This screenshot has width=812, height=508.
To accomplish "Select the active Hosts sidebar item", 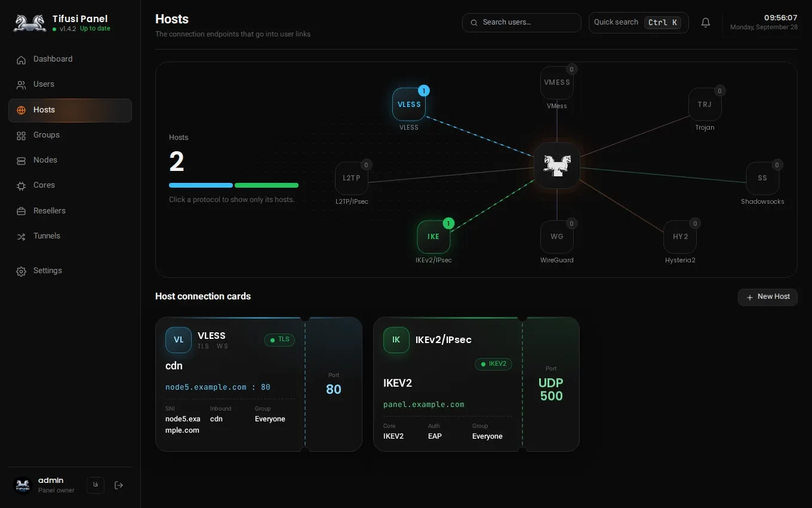I will click(x=70, y=110).
